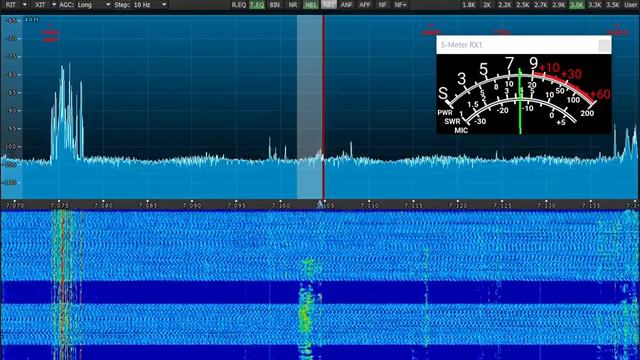Open the RIT dropdown arrow
The width and height of the screenshot is (640, 360).
(24, 5)
